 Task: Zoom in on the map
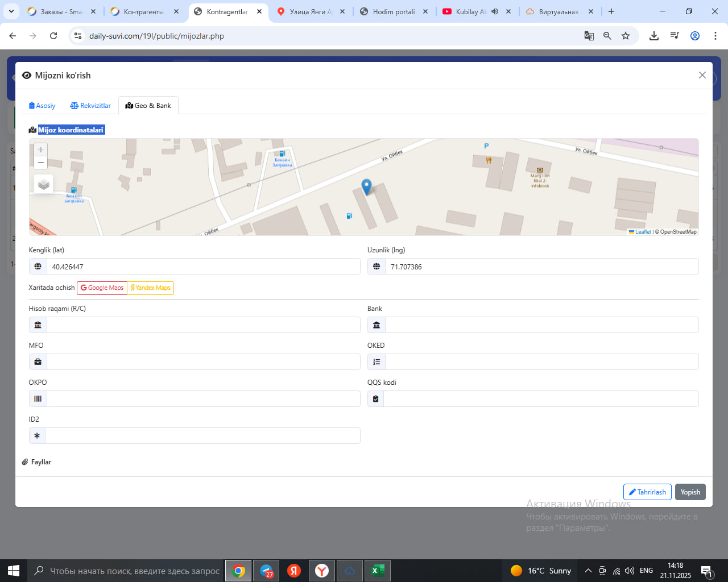pos(40,149)
